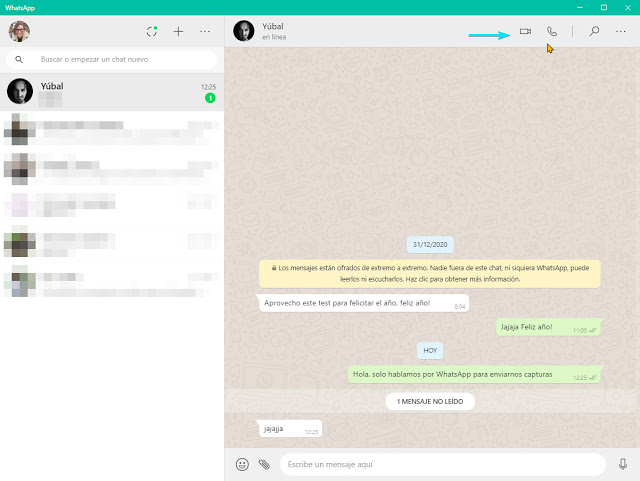The height and width of the screenshot is (481, 640).
Task: Start a new chat with plus icon
Action: pyautogui.click(x=178, y=32)
